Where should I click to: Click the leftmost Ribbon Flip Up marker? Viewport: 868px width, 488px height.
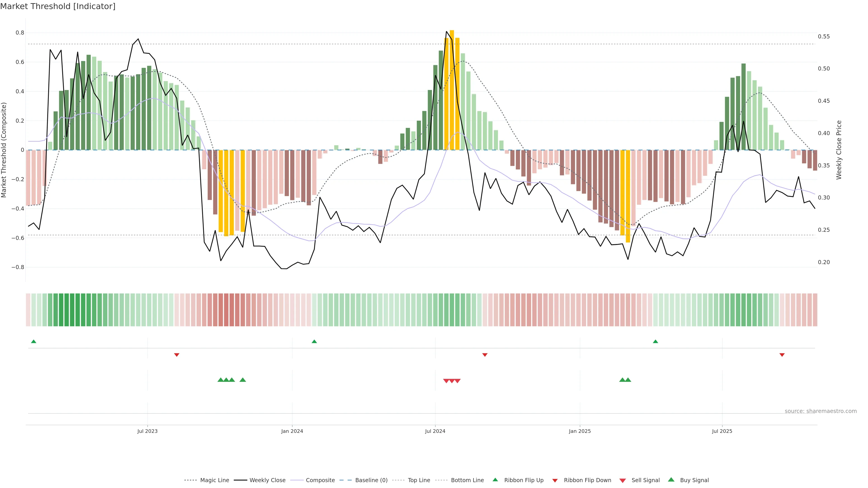[x=33, y=342]
